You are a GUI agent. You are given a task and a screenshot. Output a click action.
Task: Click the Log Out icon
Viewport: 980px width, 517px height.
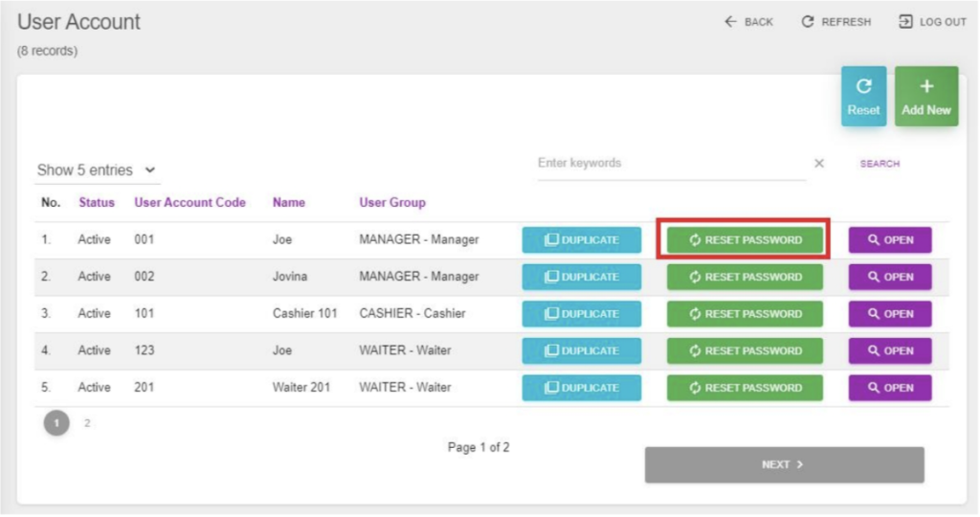904,22
